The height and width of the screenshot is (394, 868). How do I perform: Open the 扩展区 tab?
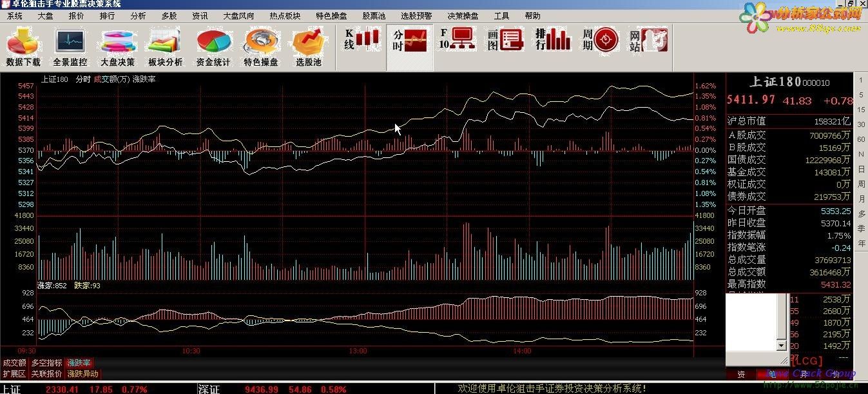(14, 373)
